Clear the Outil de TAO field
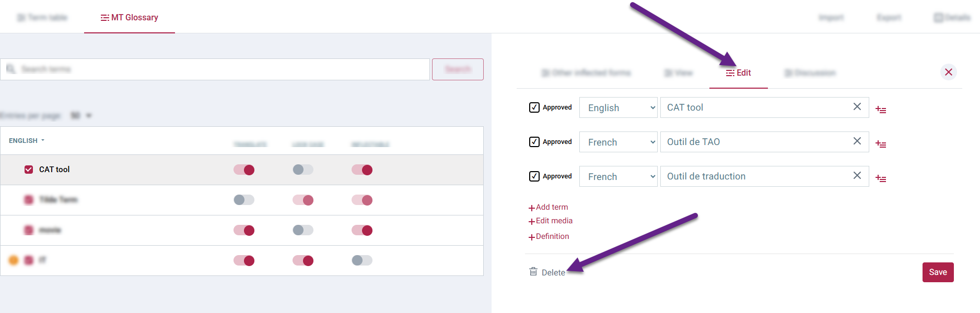The height and width of the screenshot is (313, 980). point(857,141)
